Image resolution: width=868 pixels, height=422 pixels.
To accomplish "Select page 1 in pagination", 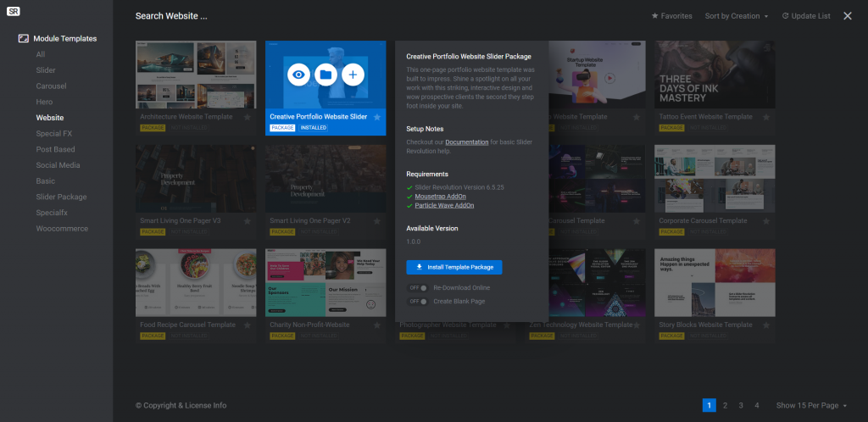I will (709, 405).
